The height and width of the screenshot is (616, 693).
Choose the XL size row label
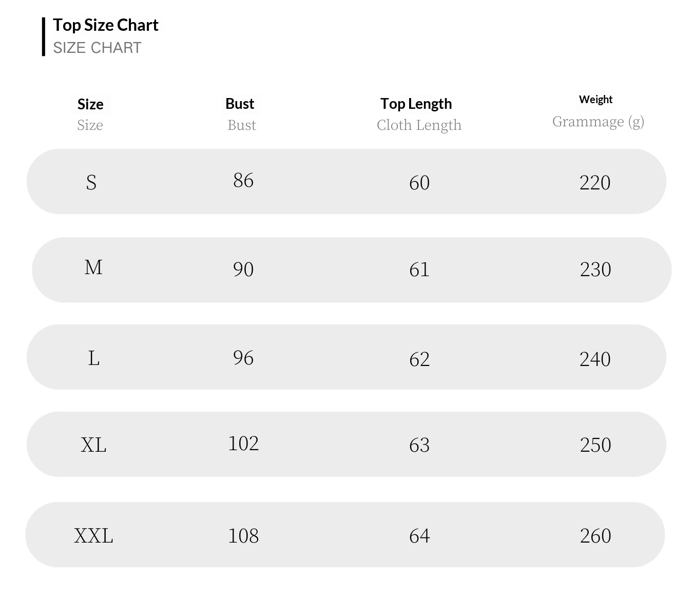point(93,445)
